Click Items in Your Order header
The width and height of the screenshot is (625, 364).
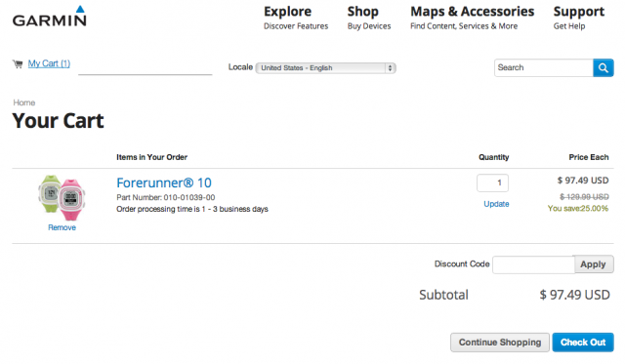tap(152, 157)
